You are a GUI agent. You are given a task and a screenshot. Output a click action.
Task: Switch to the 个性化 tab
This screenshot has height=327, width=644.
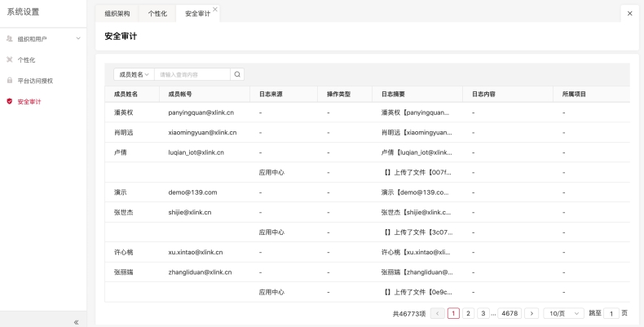(158, 14)
